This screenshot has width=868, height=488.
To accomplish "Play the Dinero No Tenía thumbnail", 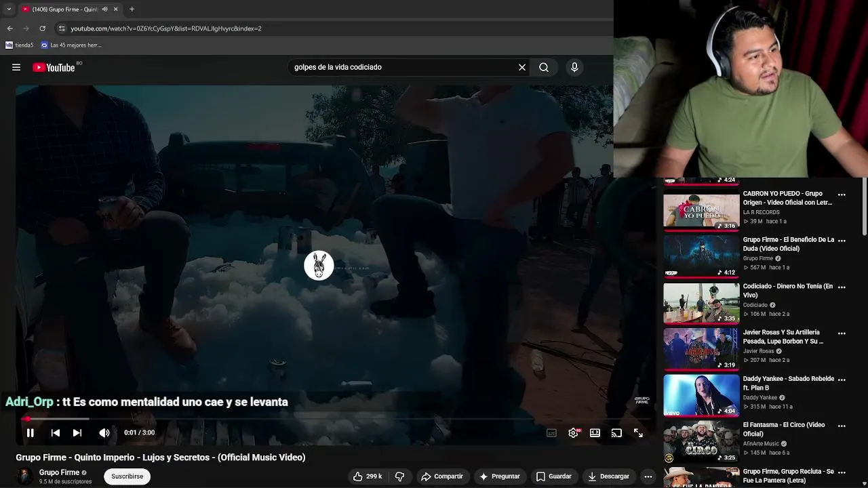I will pyautogui.click(x=701, y=303).
